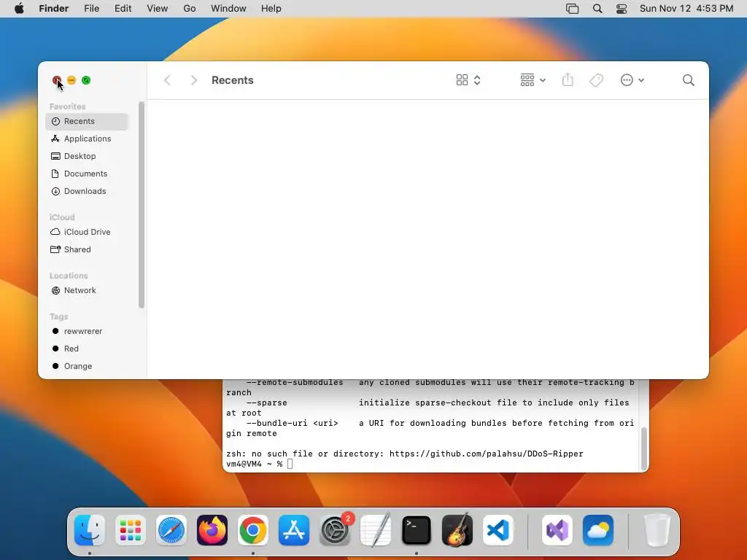Open the Finder menu

53,9
